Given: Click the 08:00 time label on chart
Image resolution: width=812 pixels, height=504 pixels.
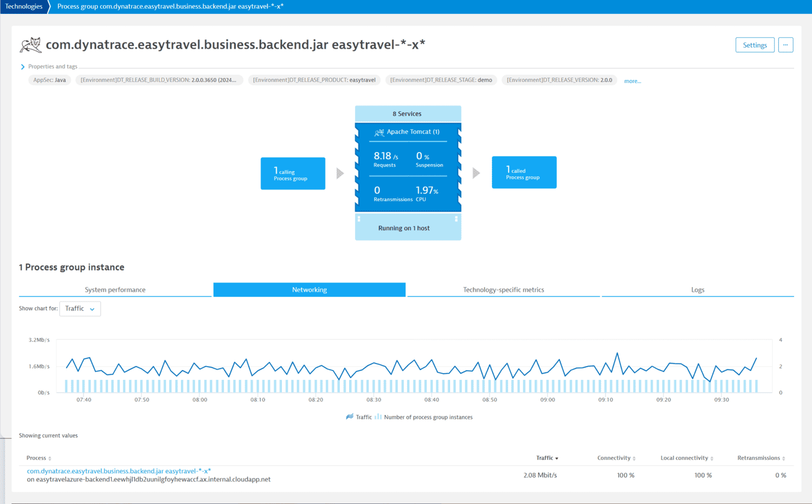Looking at the screenshot, I should 200,400.
